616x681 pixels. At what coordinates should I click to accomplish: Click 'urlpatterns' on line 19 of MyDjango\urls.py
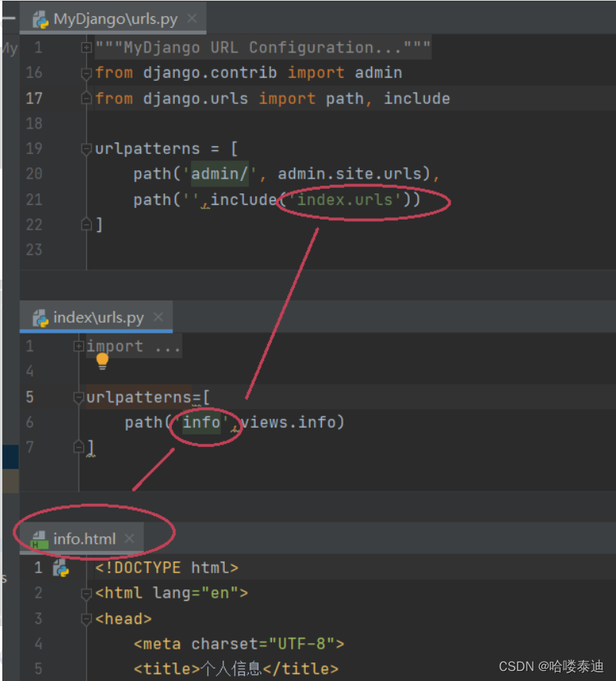[x=148, y=149]
